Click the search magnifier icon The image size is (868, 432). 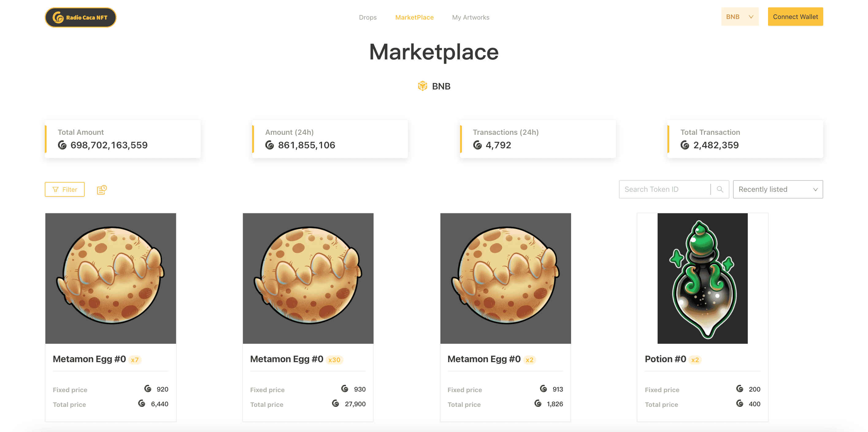click(720, 189)
